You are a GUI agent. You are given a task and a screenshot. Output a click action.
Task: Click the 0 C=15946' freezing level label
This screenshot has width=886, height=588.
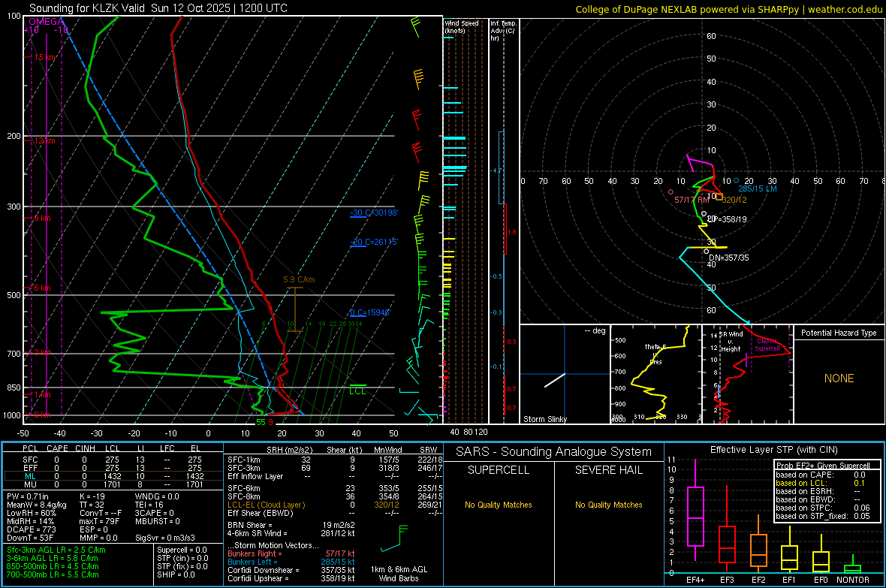pos(370,312)
